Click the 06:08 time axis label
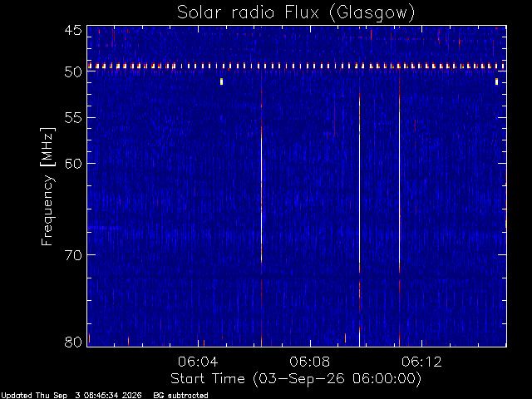The height and width of the screenshot is (399, 532). point(310,362)
